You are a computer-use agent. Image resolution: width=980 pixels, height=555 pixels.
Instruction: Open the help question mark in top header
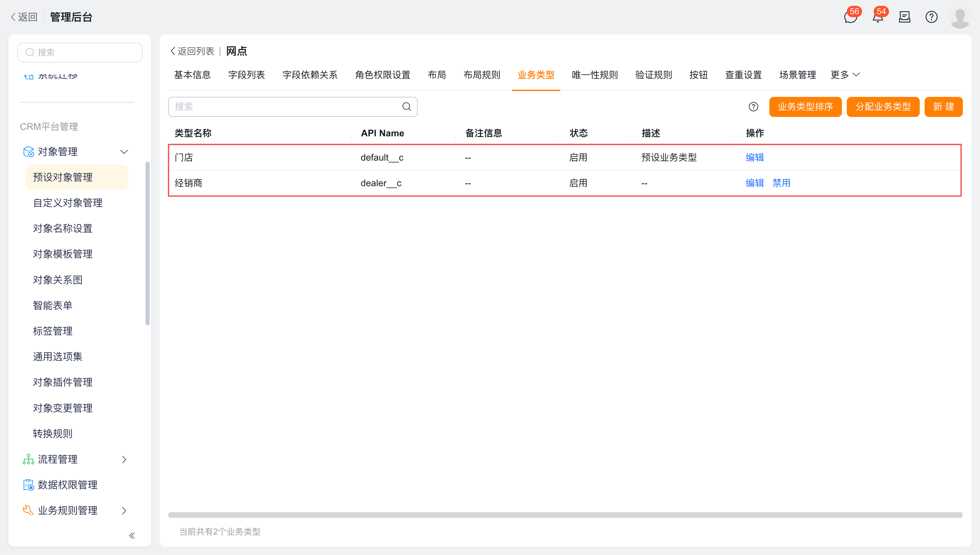[931, 17]
